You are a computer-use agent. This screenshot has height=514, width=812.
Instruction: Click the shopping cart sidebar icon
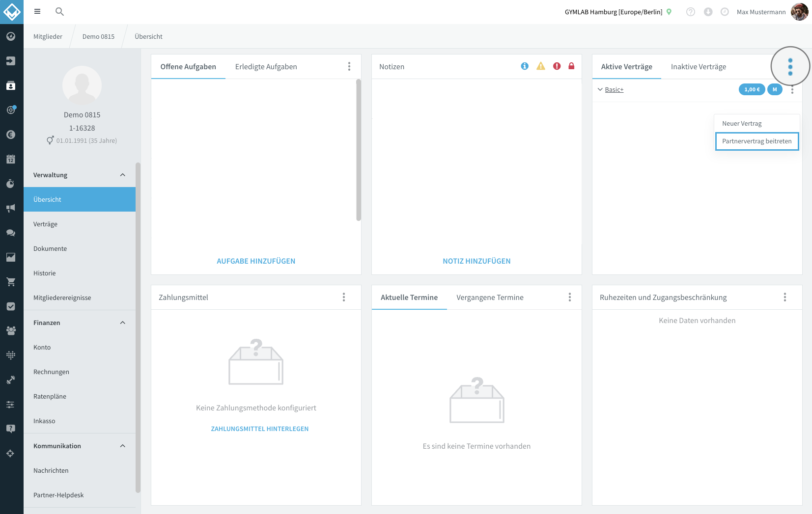[11, 282]
